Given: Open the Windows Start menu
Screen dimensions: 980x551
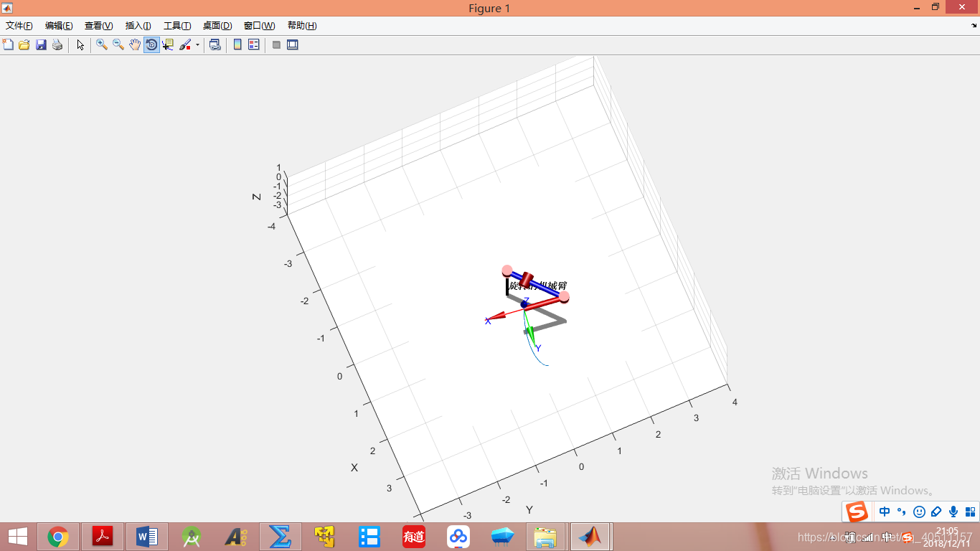Looking at the screenshot, I should pyautogui.click(x=18, y=536).
